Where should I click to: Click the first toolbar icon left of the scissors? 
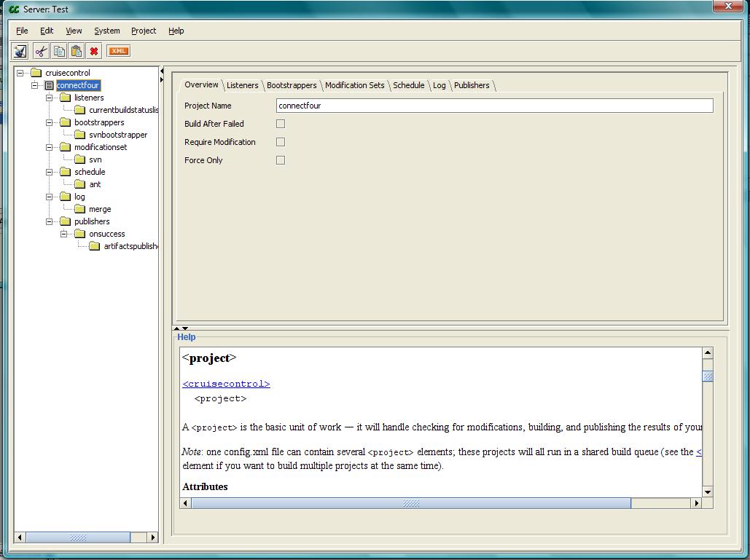[x=20, y=51]
